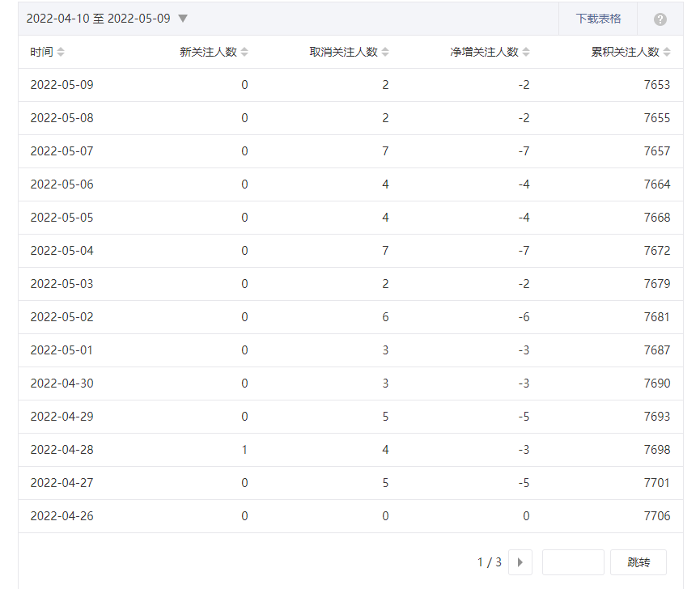Select date cell 2022-04-30

click(62, 383)
